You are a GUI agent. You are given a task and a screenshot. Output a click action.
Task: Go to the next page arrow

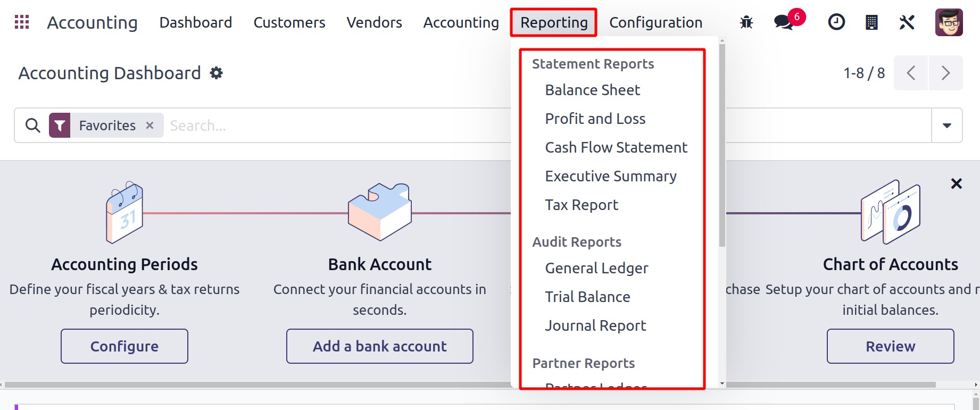tap(945, 73)
